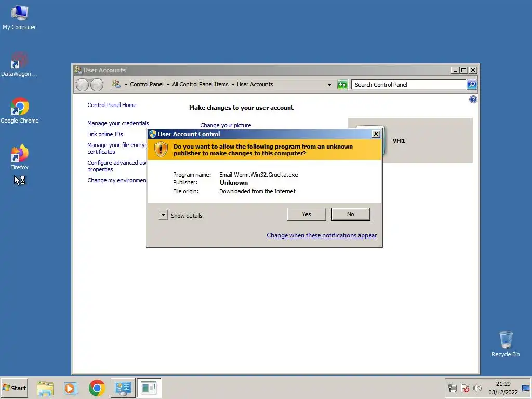Close the User Account Control dialog
This screenshot has height=399, width=532.
[376, 134]
